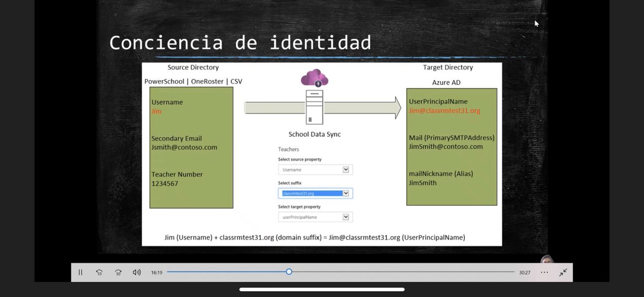Skip back 10 seconds
The width and height of the screenshot is (644, 297).
pos(99,272)
